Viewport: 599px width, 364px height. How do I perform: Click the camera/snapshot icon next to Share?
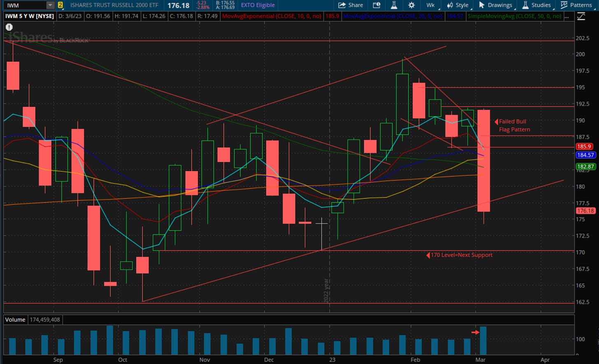[x=376, y=5]
